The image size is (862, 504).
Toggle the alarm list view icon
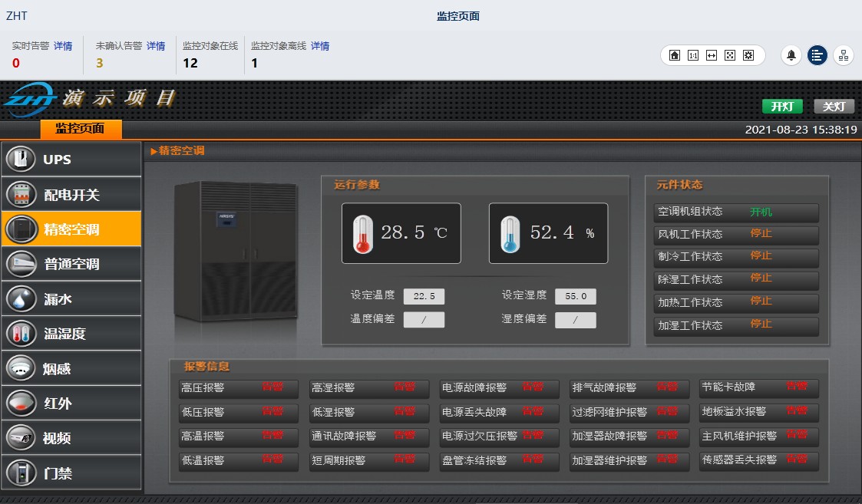(x=817, y=55)
